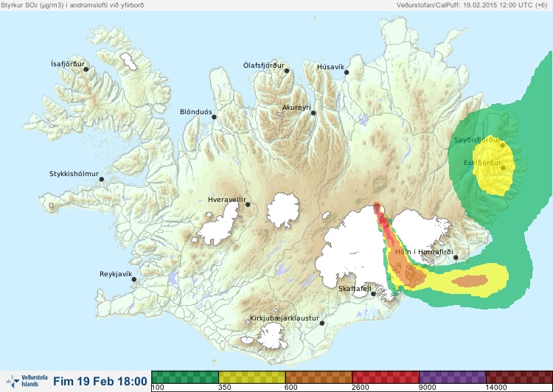
Task: Select the purple 9000 legend swatch
Action: (453, 377)
